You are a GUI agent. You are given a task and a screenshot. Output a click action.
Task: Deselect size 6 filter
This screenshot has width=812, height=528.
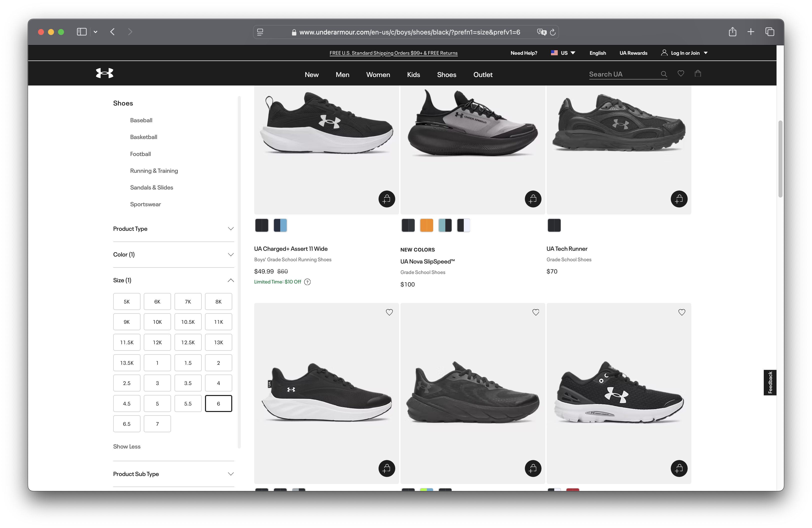pos(218,403)
